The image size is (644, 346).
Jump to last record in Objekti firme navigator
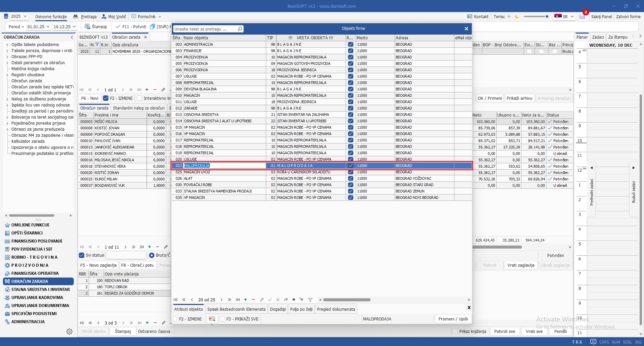238,300
